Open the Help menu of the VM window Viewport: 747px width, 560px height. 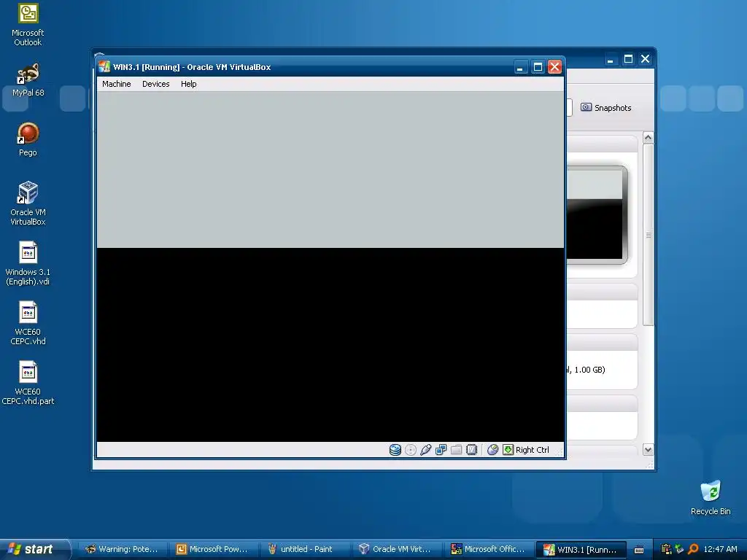click(x=189, y=84)
